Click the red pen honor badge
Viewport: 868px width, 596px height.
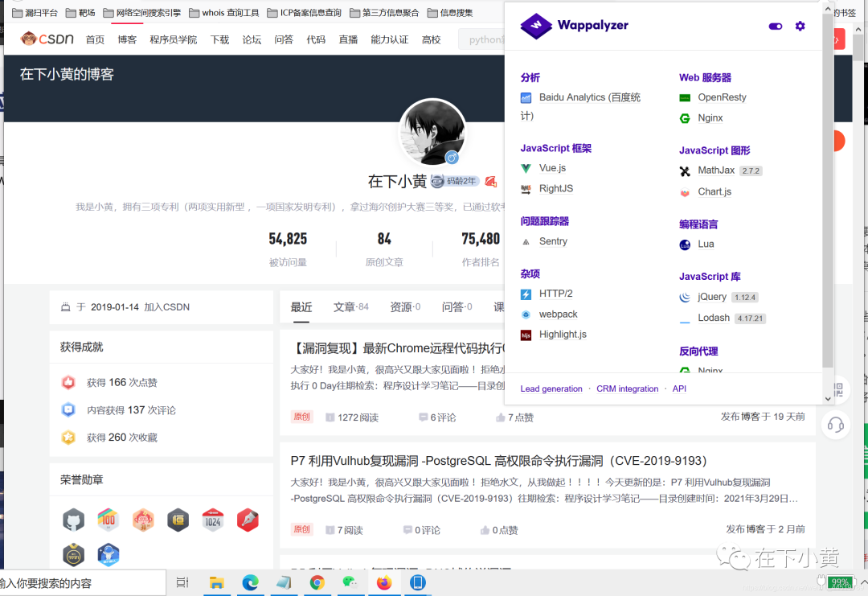pos(248,520)
